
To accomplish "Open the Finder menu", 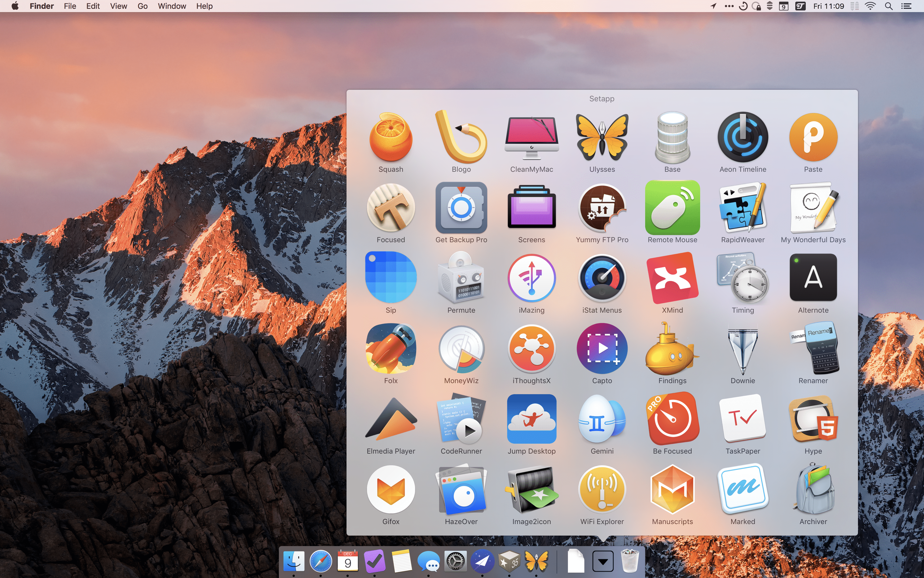I will 42,6.
